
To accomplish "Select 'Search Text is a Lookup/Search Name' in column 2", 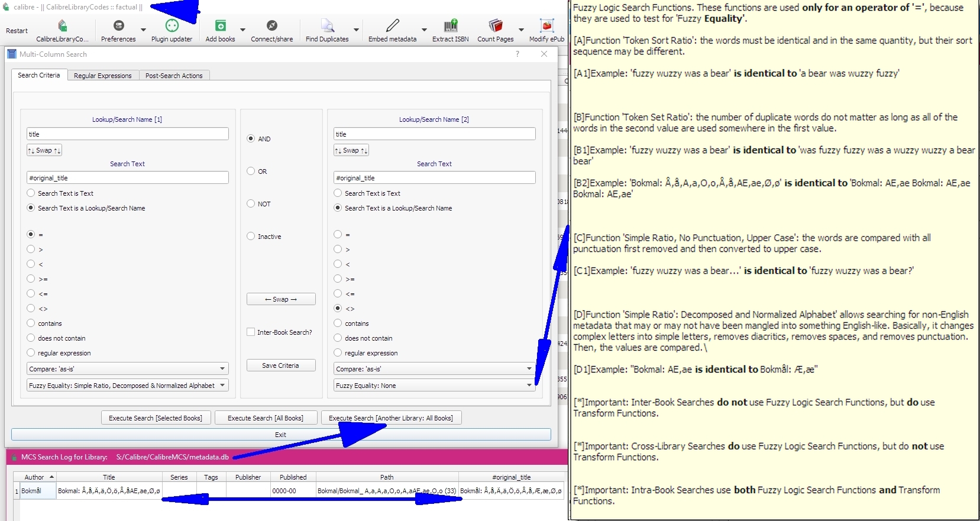I will pos(338,208).
